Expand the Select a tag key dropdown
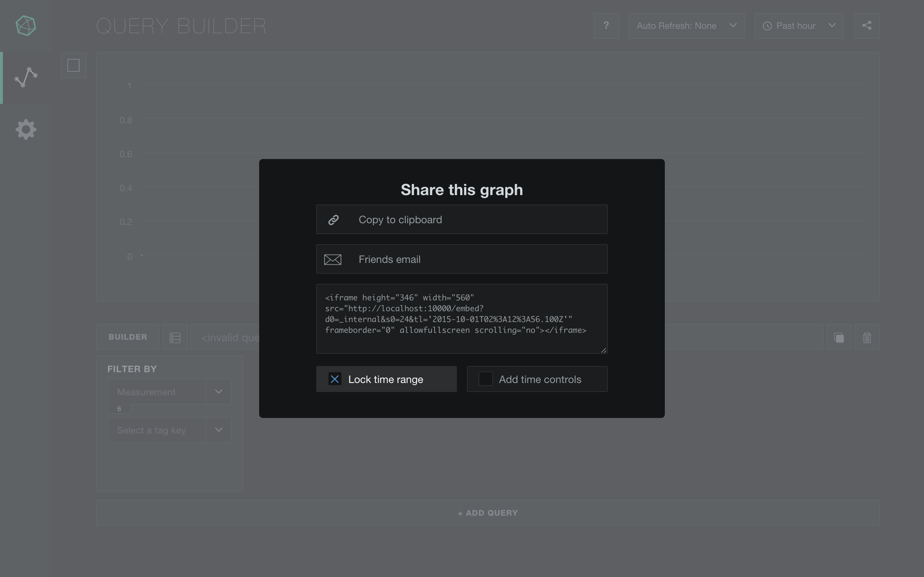 point(169,430)
